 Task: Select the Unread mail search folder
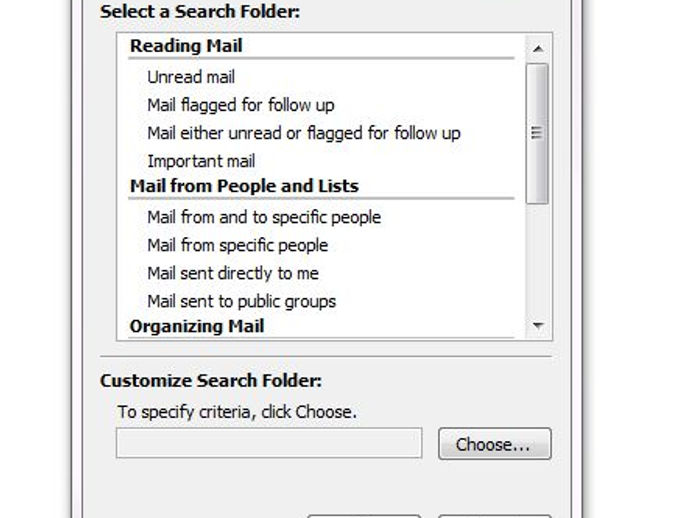(191, 77)
